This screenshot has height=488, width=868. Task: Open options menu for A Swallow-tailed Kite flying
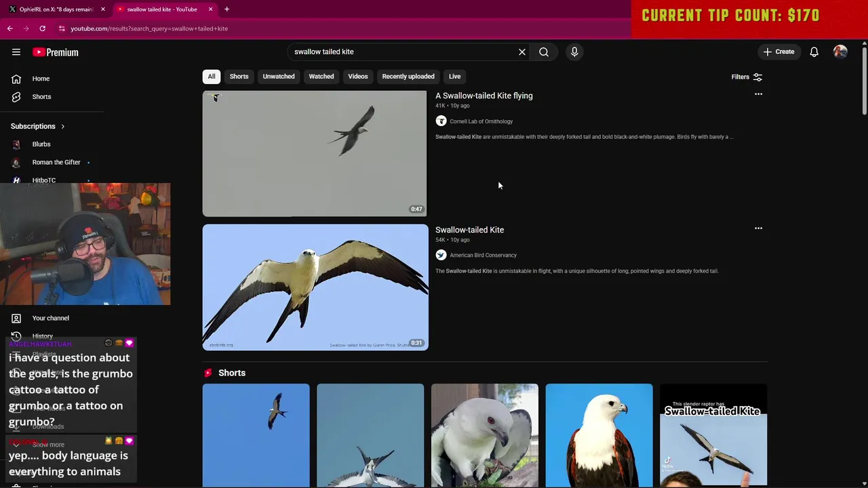(x=758, y=94)
